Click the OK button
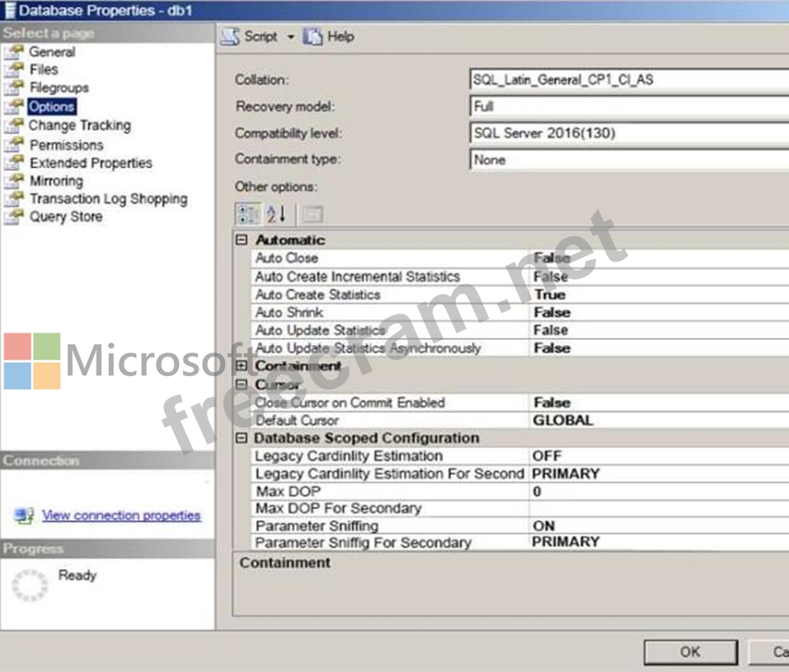The height and width of the screenshot is (672, 789). 690,652
